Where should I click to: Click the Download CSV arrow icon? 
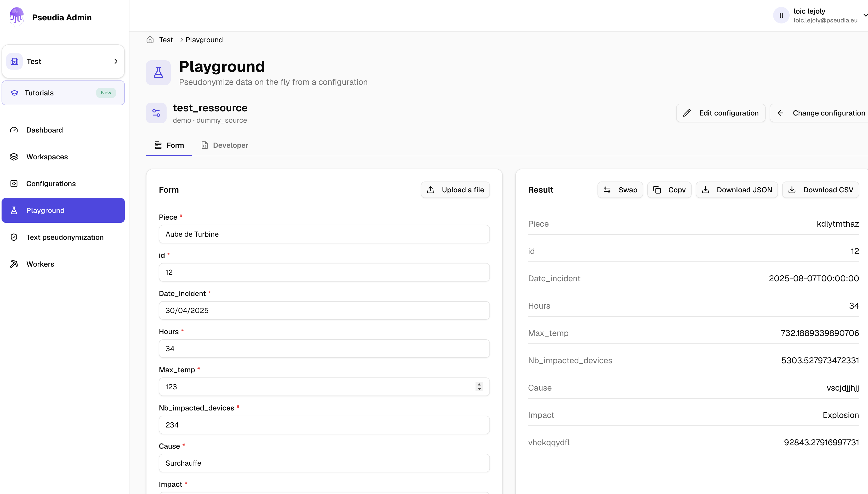pyautogui.click(x=792, y=190)
